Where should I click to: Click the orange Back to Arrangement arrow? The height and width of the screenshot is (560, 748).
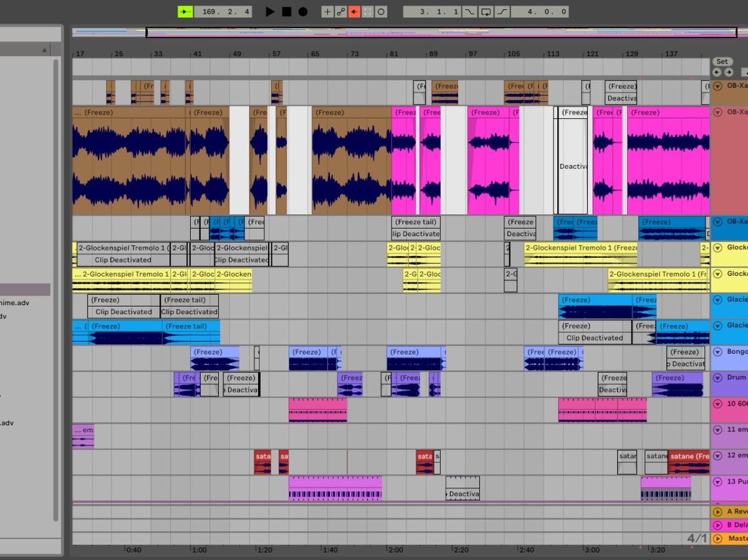pyautogui.click(x=354, y=12)
